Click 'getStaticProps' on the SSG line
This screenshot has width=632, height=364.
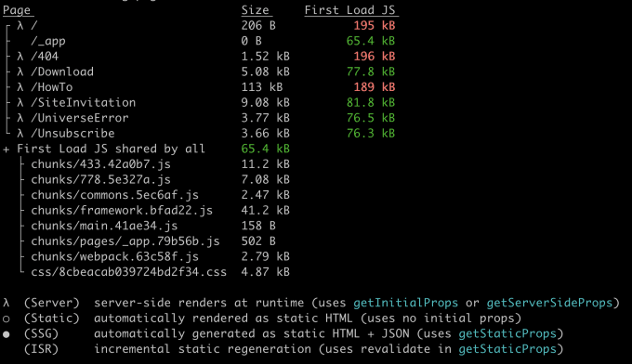[507, 333]
